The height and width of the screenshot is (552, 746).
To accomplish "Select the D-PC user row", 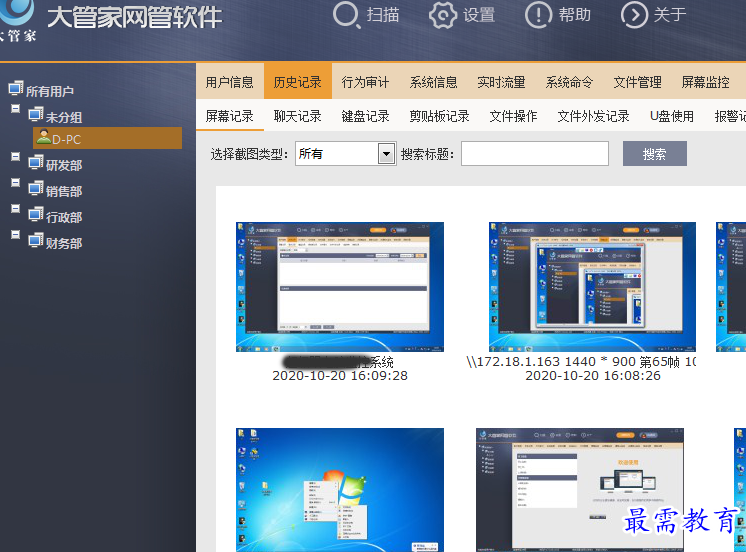I will coord(108,138).
